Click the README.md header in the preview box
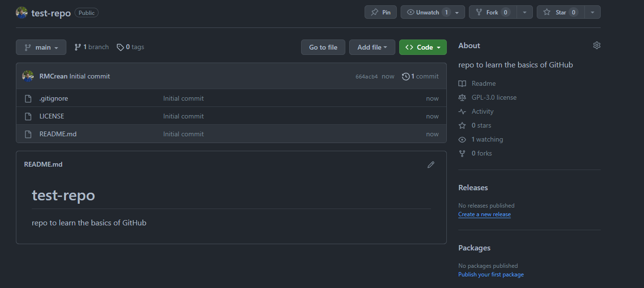The image size is (644, 288). 43,164
